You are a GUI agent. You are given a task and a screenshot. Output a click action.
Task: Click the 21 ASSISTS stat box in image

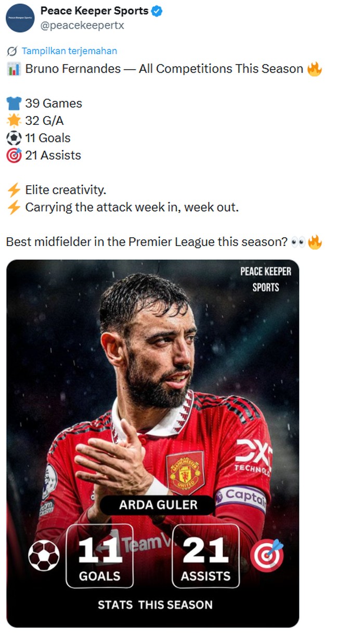click(x=205, y=556)
